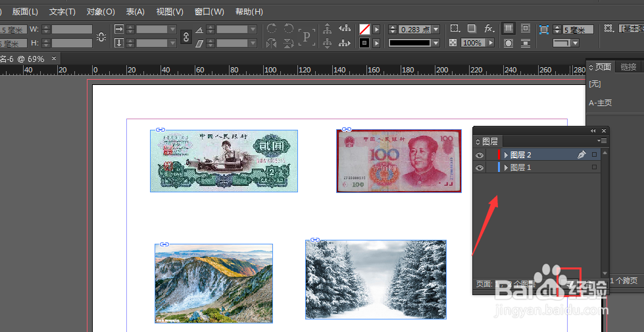Viewport: 644px width, 332px height.
Task: Click the W width input field
Action: [72, 30]
